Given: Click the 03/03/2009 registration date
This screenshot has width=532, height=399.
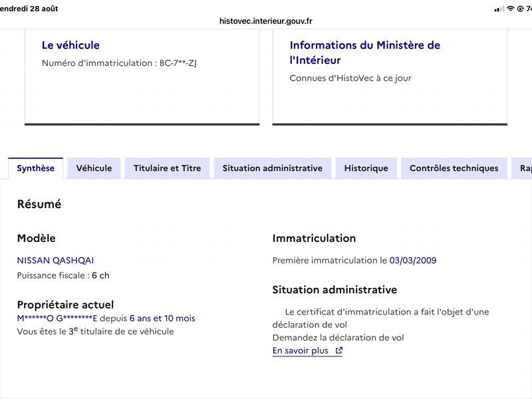Looking at the screenshot, I should [x=413, y=260].
